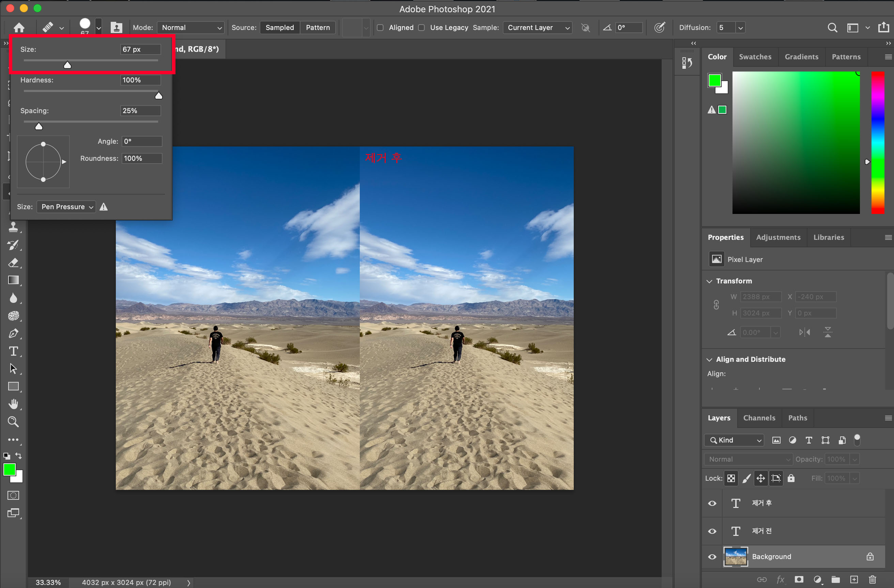
Task: Open the Mode Normal dropdown
Action: point(191,27)
